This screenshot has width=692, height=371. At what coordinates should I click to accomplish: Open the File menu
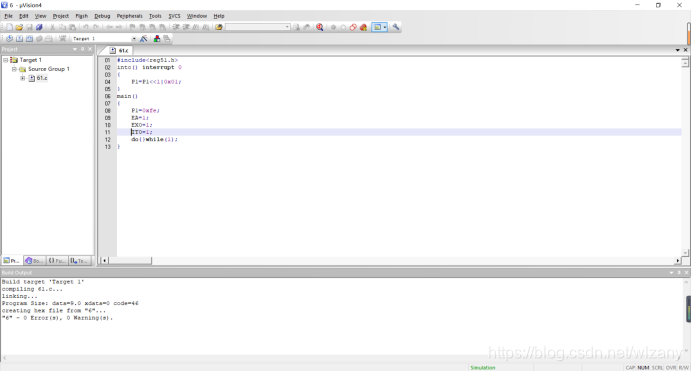[x=8, y=16]
